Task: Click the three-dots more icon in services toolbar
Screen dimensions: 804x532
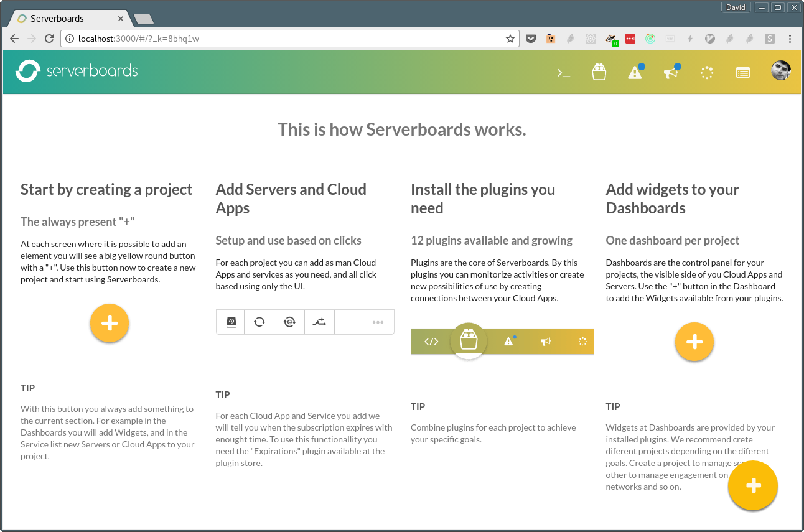Action: tap(378, 322)
